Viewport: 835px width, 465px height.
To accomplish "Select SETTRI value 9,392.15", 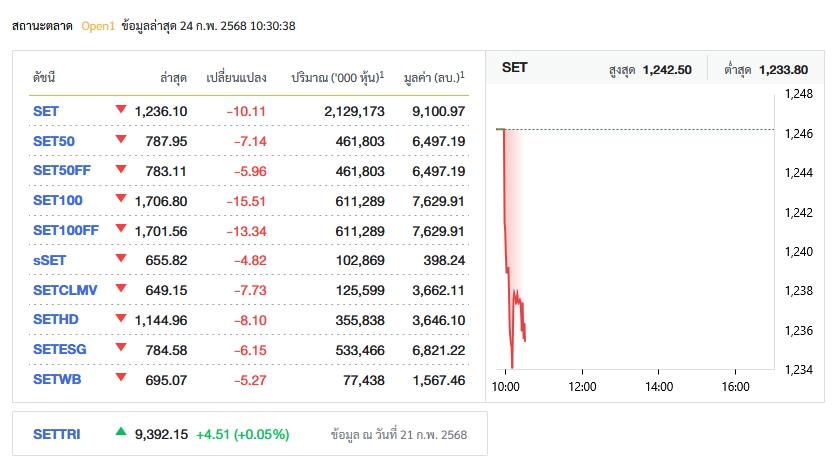I will [161, 435].
